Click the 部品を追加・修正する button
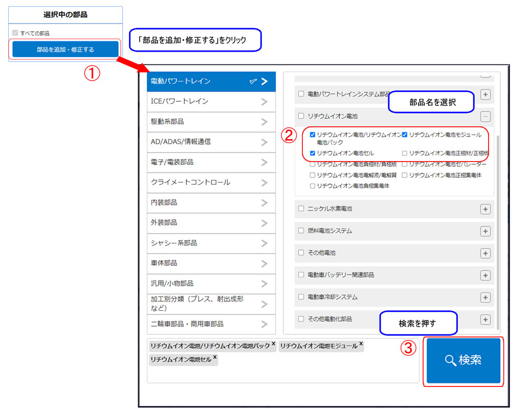Screen dimensions: 532x409 point(65,50)
